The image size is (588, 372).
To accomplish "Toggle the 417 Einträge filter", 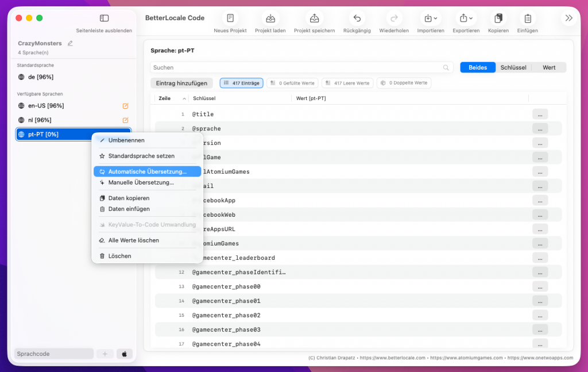I will (x=241, y=83).
